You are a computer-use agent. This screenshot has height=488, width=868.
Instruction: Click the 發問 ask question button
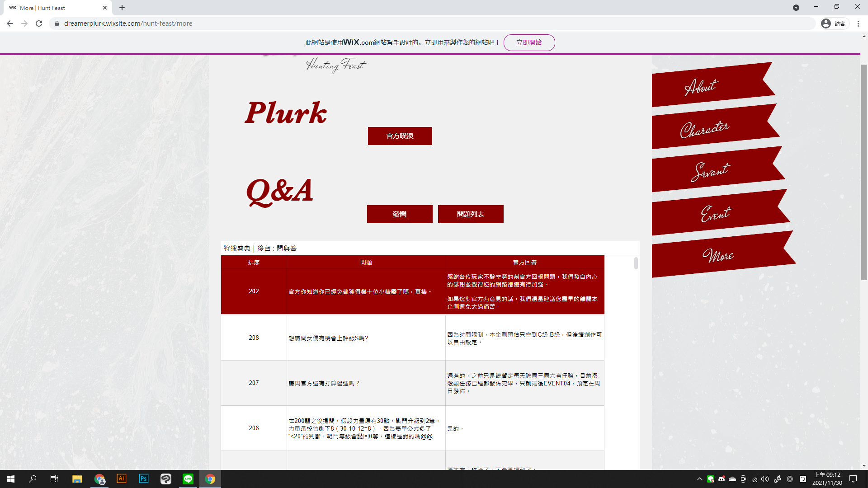pyautogui.click(x=400, y=214)
